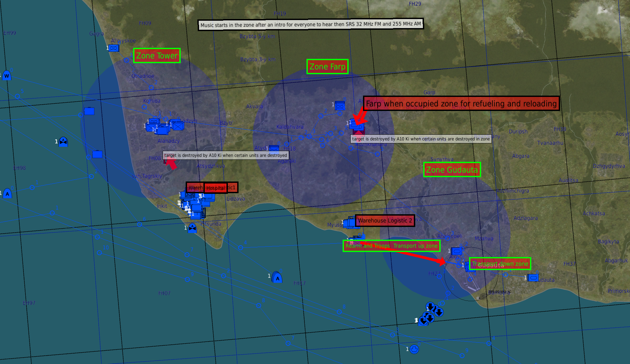This screenshot has height=364, width=630.
Task: Select the AWACS 'W' aircraft icon
Action: point(7,76)
